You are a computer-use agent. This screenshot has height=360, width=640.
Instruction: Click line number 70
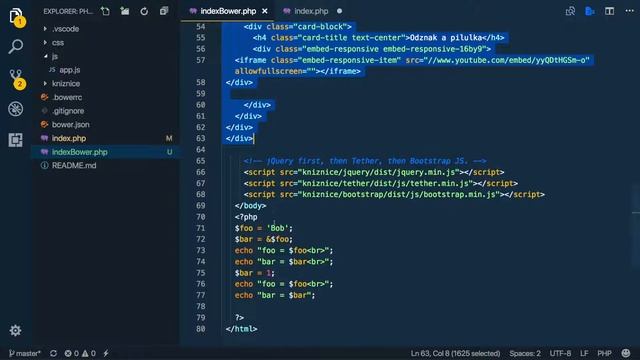[200, 217]
